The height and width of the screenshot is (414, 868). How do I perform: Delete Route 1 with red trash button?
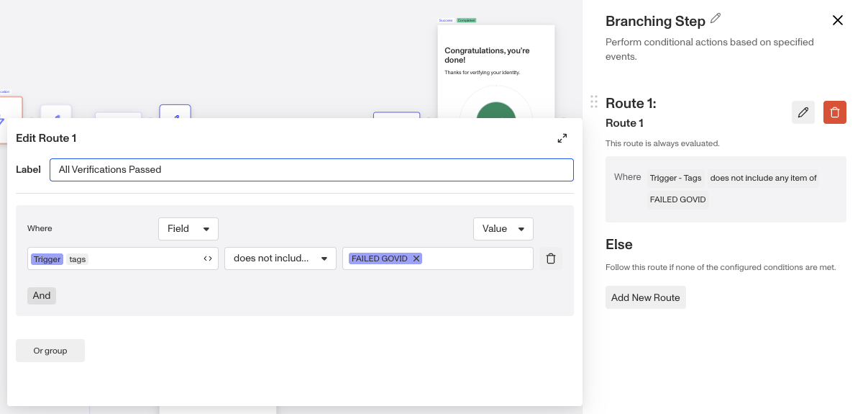coord(835,112)
